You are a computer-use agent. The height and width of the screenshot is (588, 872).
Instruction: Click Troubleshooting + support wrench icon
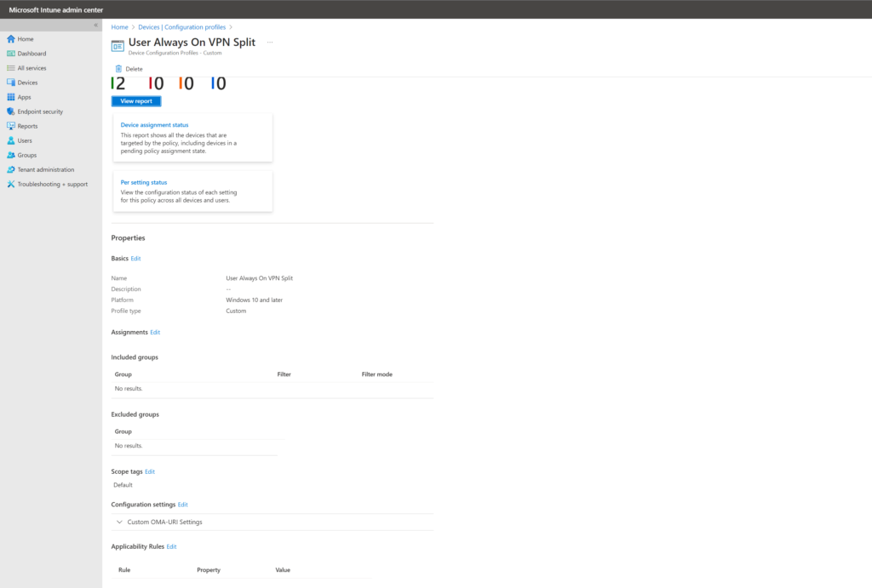10,184
